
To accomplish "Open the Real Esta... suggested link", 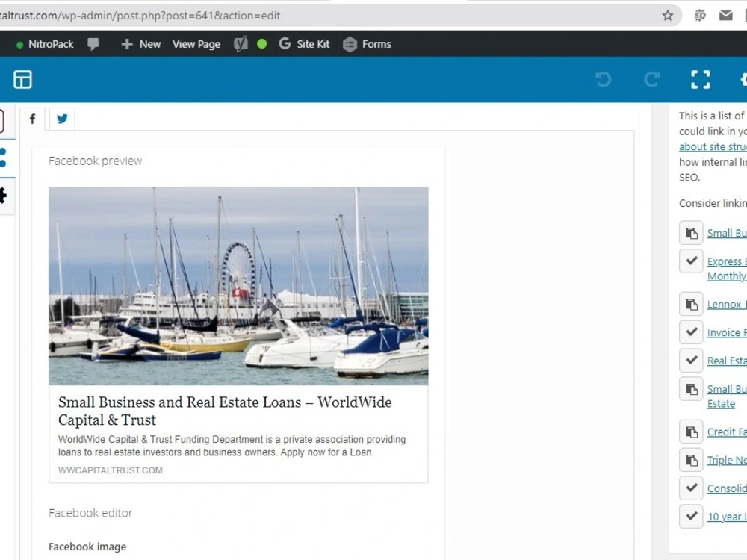I will (727, 361).
